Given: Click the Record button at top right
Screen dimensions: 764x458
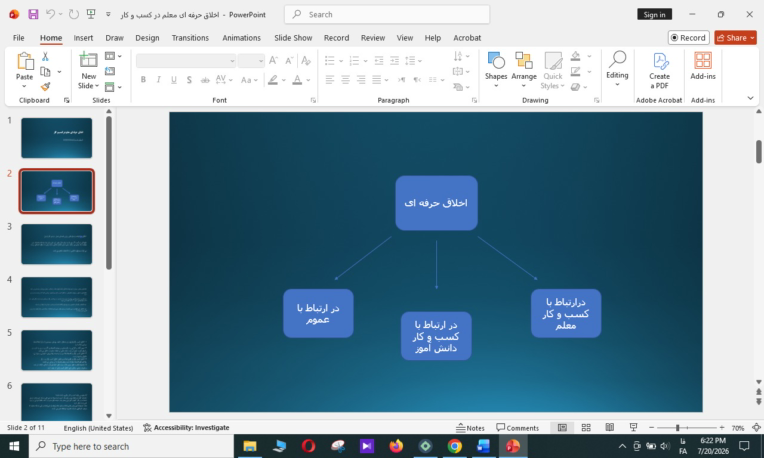Looking at the screenshot, I should point(688,38).
